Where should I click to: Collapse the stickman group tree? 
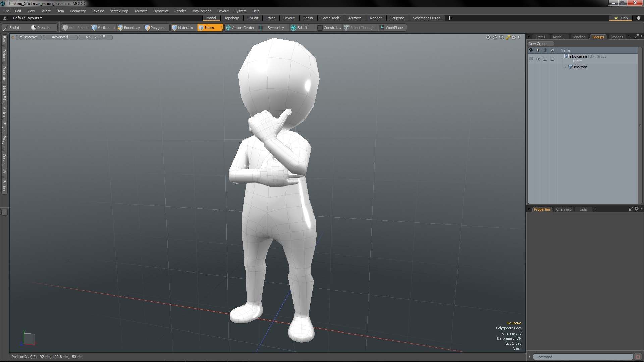[562, 58]
